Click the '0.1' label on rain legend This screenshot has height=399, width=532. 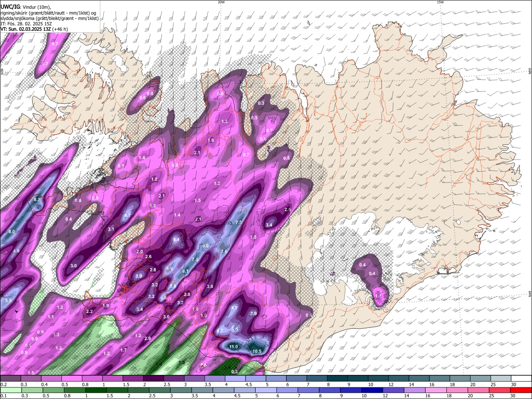coord(4,396)
